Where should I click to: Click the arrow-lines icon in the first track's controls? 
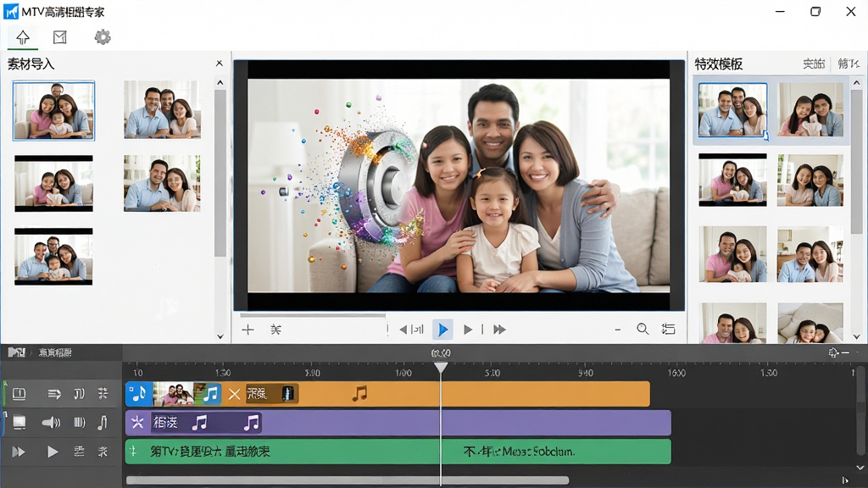coord(54,394)
